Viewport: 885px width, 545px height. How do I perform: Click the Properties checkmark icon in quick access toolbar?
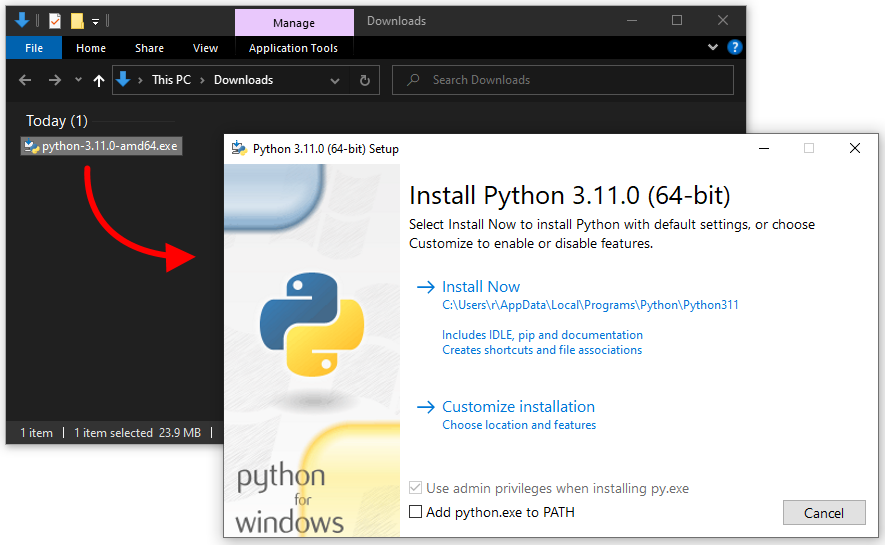55,21
